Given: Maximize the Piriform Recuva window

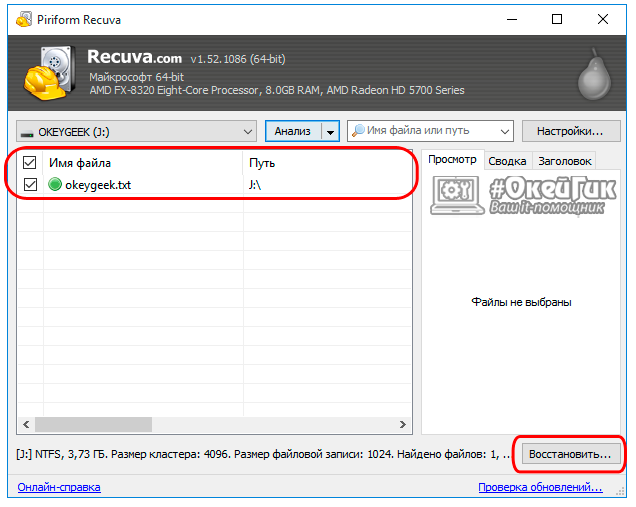Looking at the screenshot, I should (557, 19).
